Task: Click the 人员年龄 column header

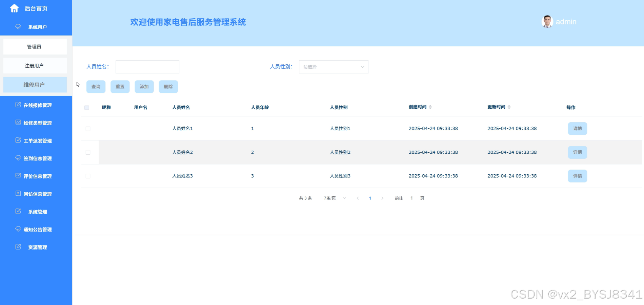Action: point(260,107)
